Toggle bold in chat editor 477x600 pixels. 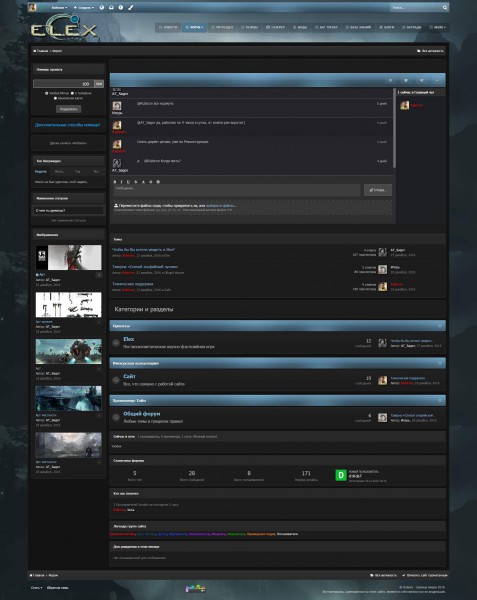(x=115, y=182)
